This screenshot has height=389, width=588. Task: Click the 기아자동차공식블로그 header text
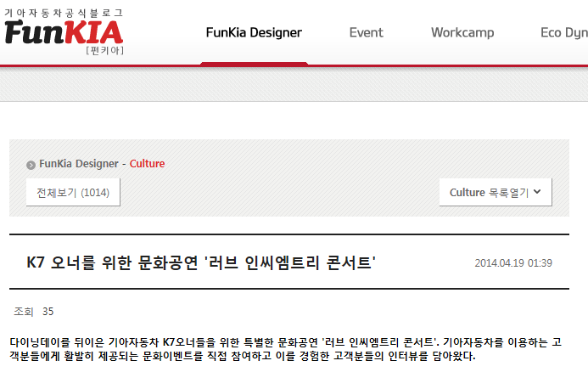tap(64, 13)
